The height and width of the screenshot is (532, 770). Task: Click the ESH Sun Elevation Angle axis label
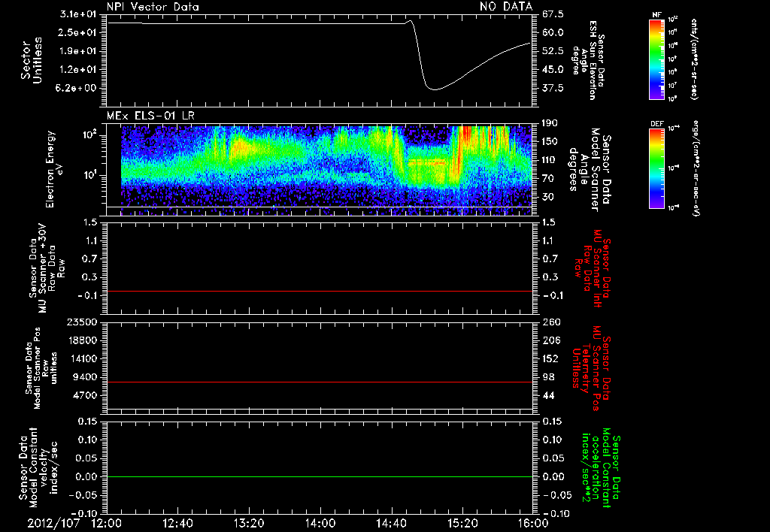587,60
